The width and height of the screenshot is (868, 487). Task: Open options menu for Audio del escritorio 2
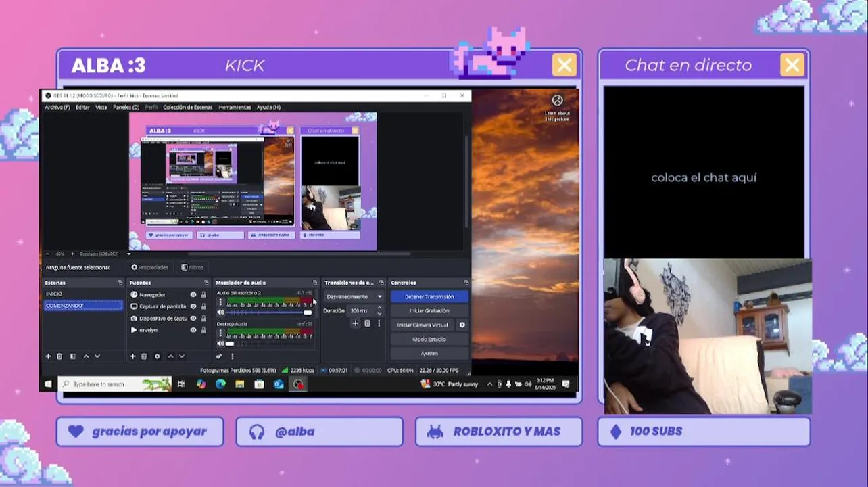[220, 302]
